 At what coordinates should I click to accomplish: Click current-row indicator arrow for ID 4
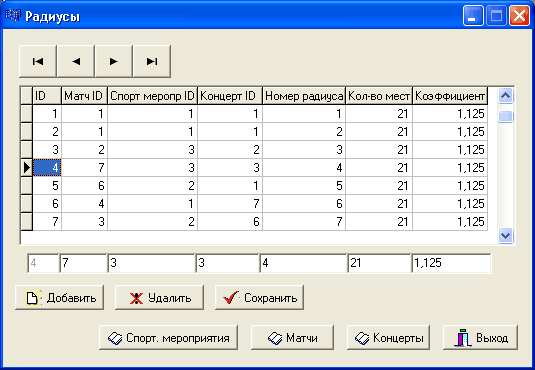(27, 168)
